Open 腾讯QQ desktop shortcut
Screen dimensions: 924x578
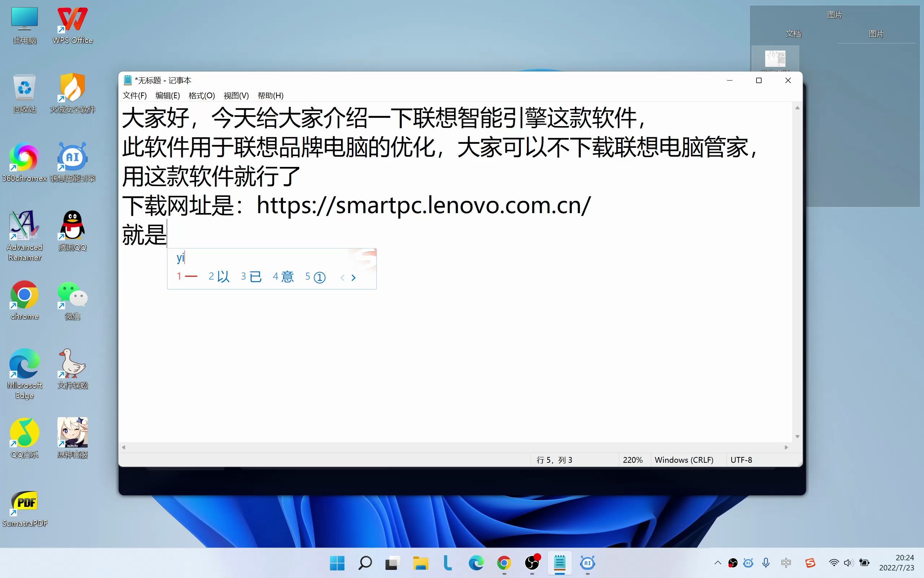[x=72, y=232]
